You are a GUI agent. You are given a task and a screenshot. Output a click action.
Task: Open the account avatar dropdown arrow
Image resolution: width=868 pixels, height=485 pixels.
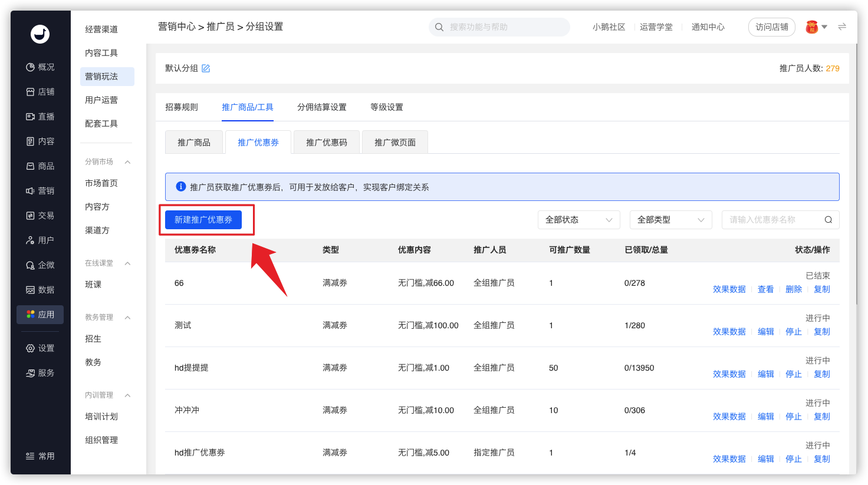824,27
